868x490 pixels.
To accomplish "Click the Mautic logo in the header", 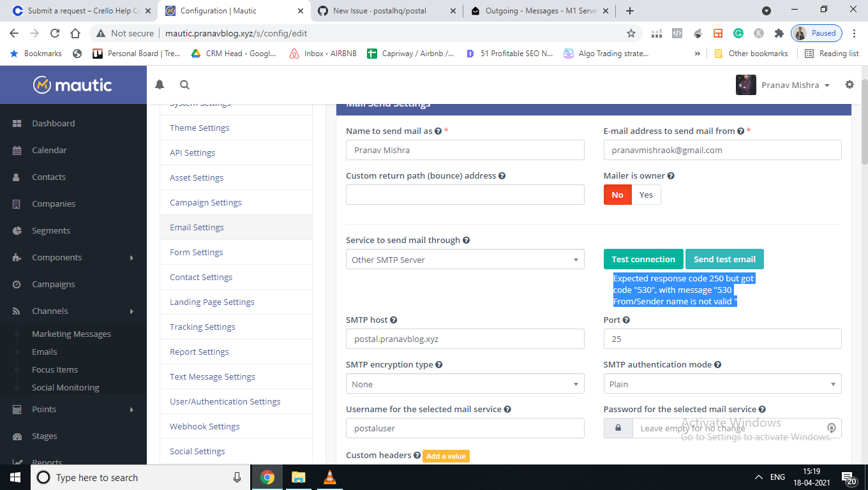I will point(70,84).
